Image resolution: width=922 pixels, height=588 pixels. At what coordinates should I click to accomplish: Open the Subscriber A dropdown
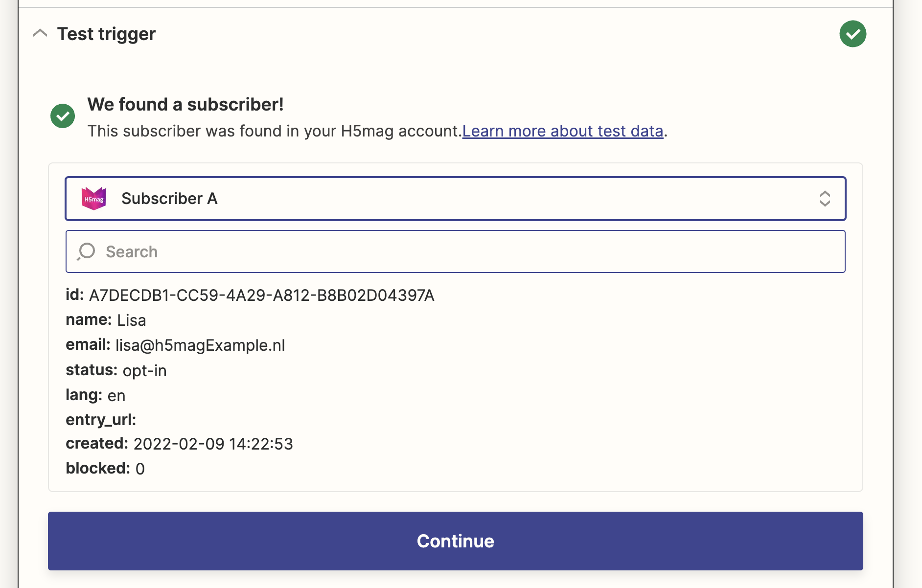coord(455,199)
